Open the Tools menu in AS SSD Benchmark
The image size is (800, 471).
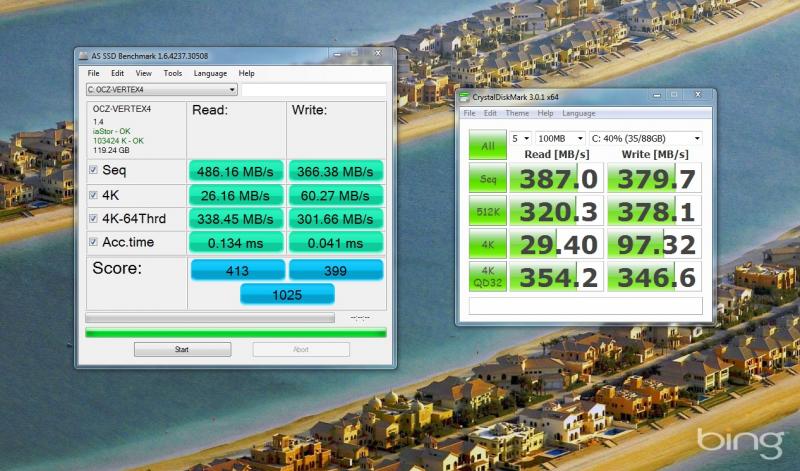click(172, 73)
